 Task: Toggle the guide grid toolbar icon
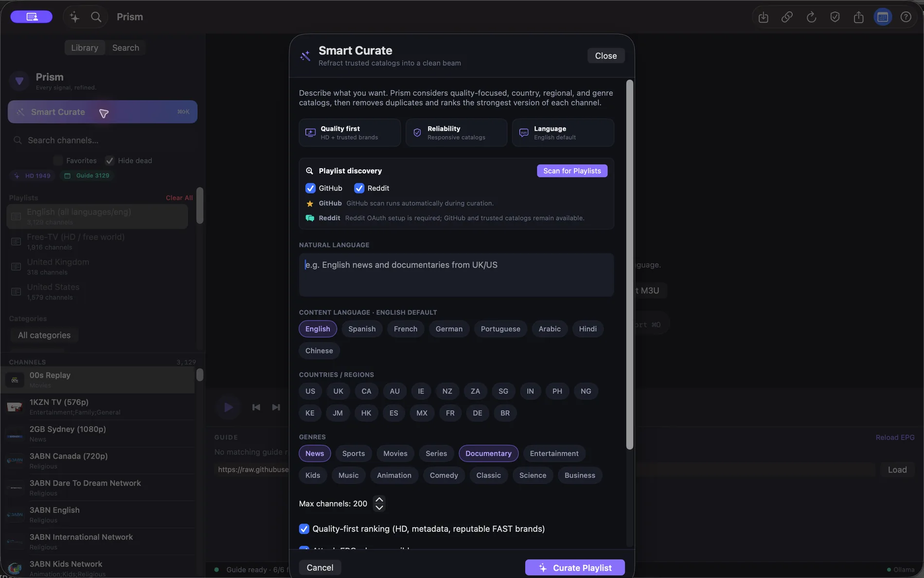point(882,17)
